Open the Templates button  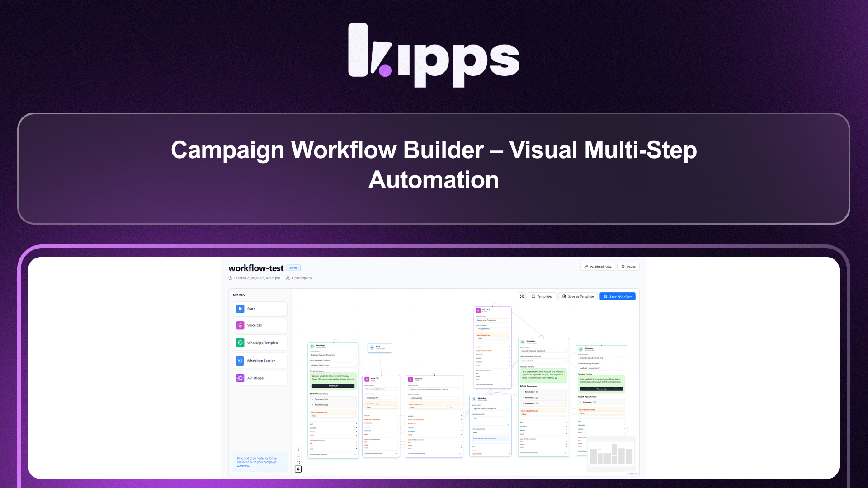tap(542, 296)
